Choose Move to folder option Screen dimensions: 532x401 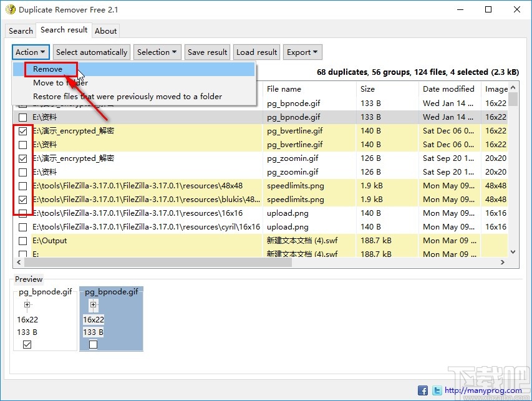[x=134, y=83]
